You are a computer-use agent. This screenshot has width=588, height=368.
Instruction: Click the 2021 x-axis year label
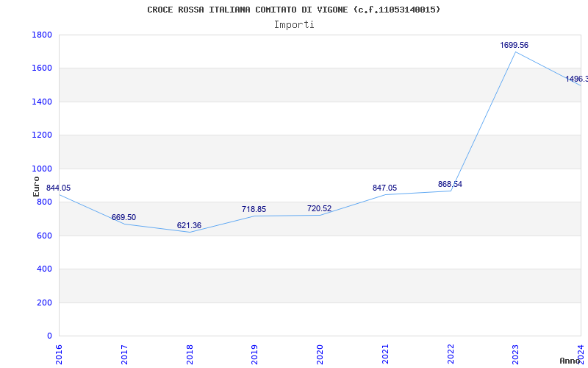tap(385, 354)
